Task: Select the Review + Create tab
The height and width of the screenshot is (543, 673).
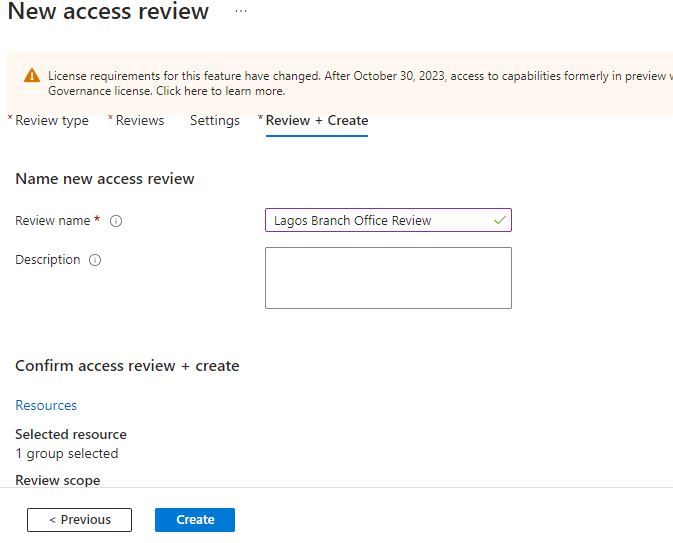Action: point(316,121)
